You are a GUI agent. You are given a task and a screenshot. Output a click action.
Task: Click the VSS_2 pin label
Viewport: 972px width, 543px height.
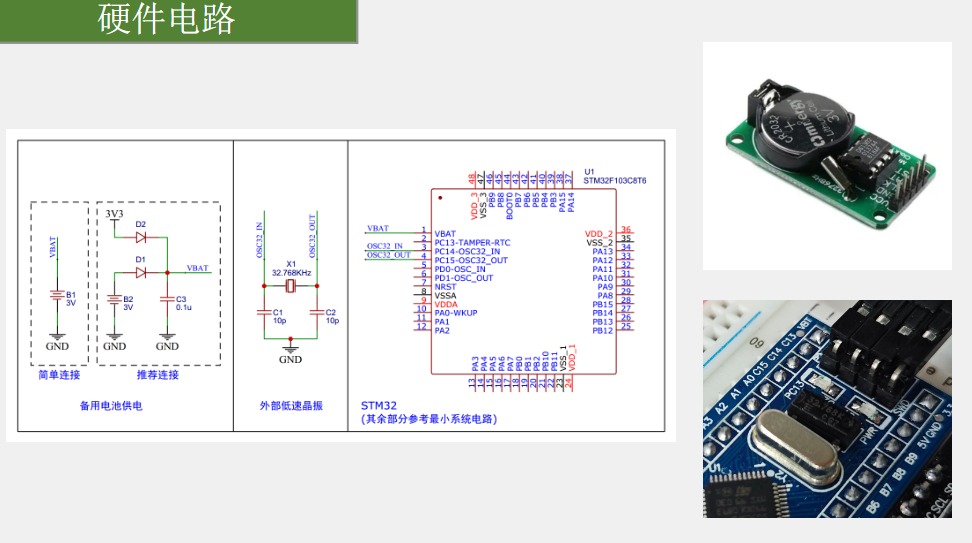coord(600,243)
